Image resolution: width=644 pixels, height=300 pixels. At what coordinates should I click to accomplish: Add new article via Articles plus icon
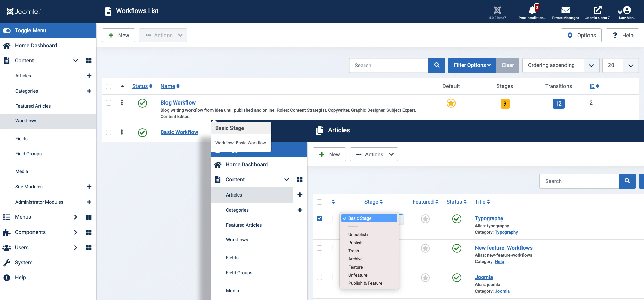89,76
